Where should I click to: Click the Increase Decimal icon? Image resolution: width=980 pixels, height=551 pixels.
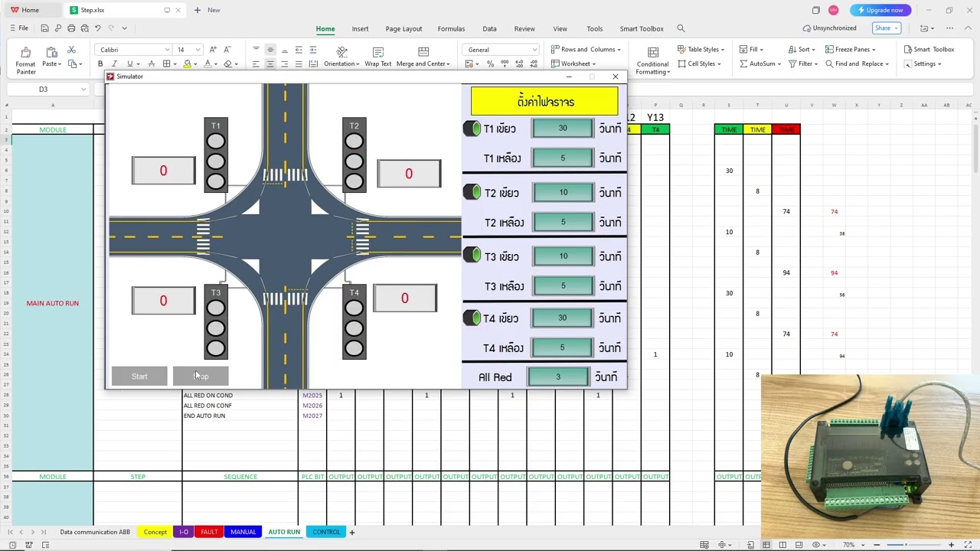point(518,64)
